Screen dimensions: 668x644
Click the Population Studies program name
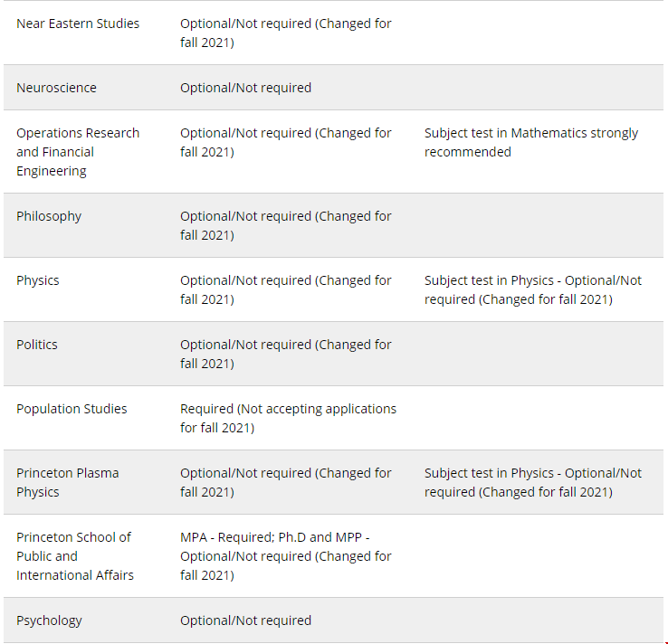[72, 409]
